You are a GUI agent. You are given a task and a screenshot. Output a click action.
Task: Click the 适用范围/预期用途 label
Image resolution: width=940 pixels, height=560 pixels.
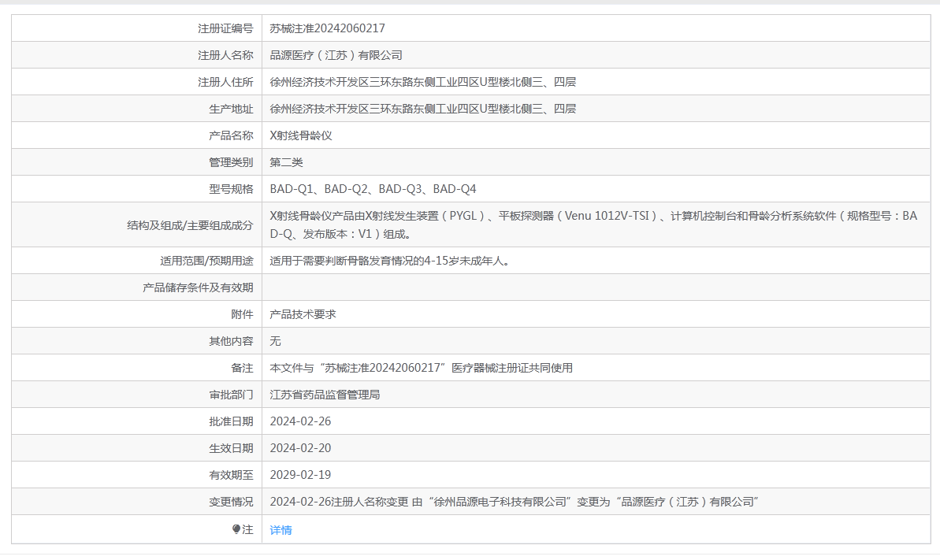coord(206,261)
